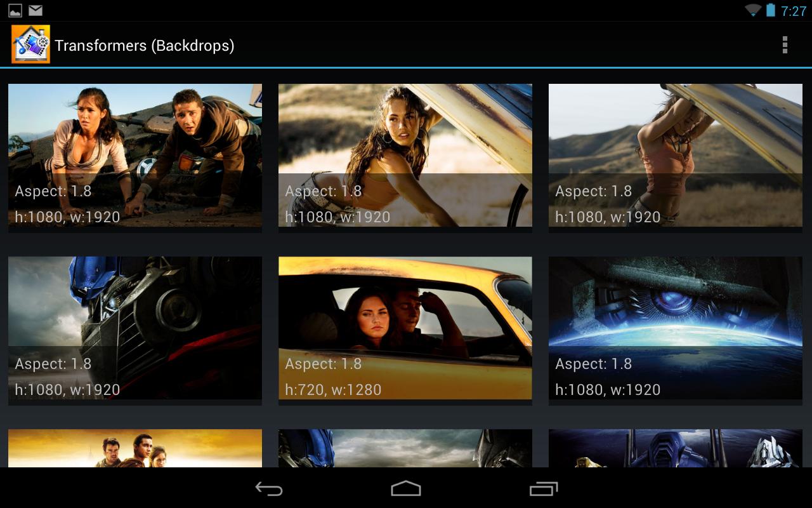Tap the Wi-Fi signal icon in status bar
The width and height of the screenshot is (812, 508).
pyautogui.click(x=753, y=10)
